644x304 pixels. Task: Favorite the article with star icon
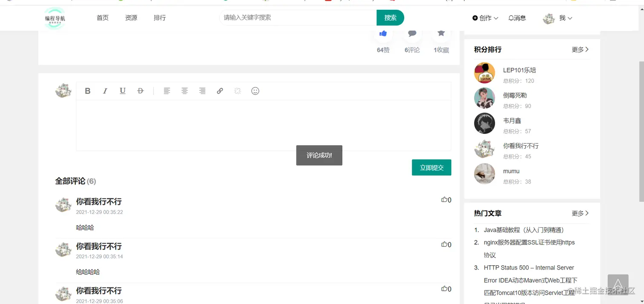[441, 33]
